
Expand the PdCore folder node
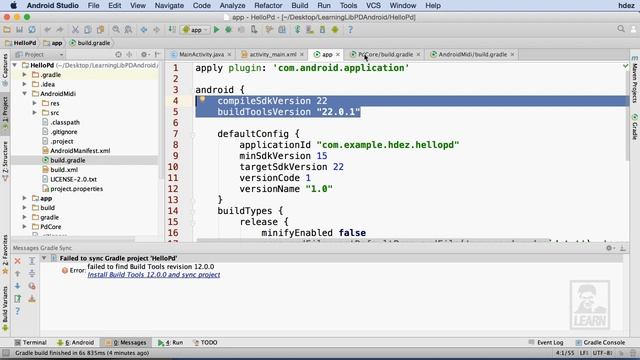24,227
